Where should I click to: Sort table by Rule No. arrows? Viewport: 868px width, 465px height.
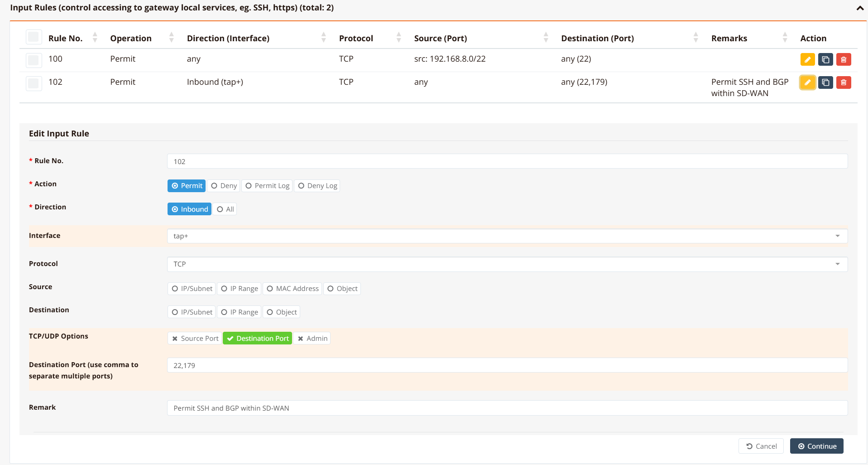[x=95, y=38]
